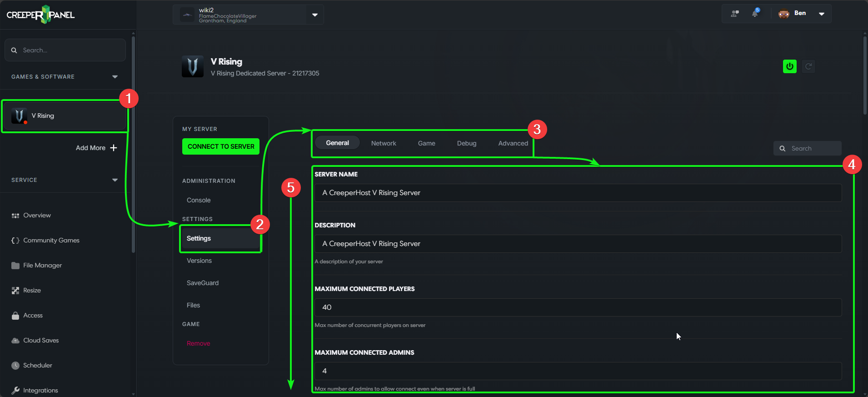Open the Resize page

[x=32, y=291]
